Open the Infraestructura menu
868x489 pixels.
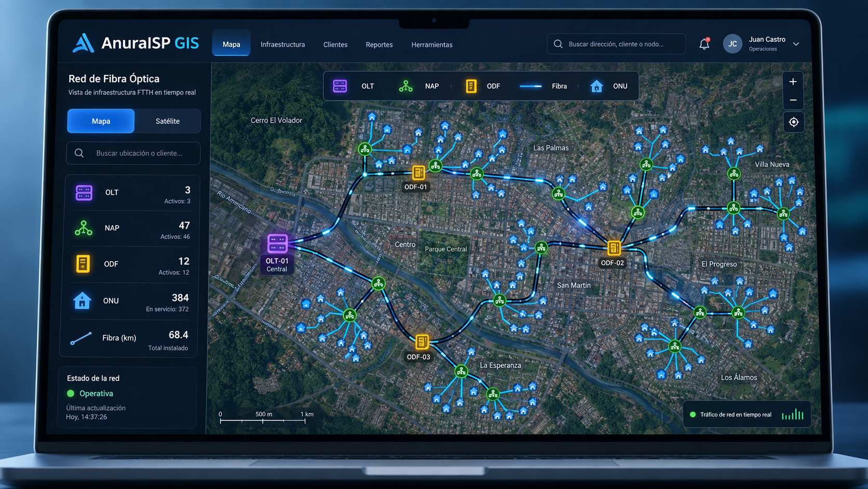click(x=282, y=45)
